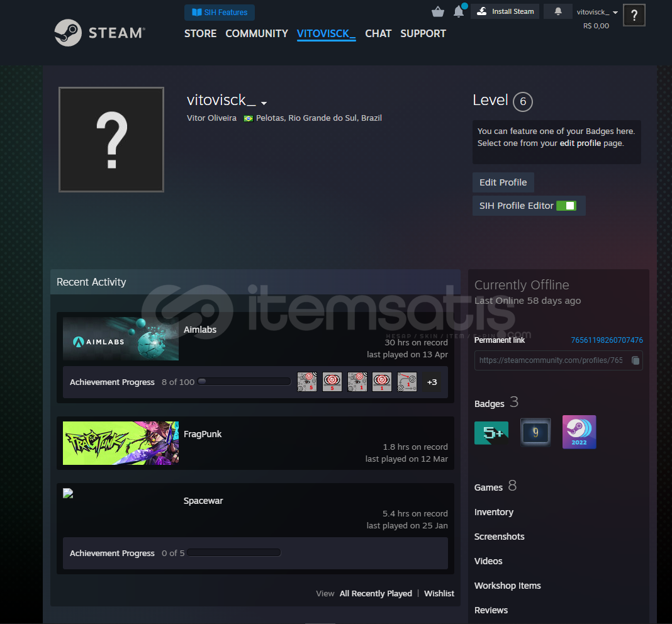
Task: Open the Inventory link
Action: 494,512
